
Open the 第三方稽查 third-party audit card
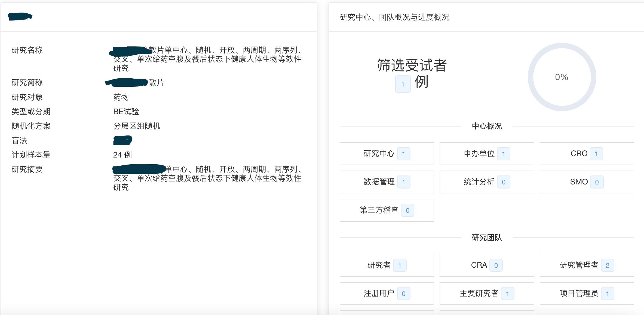[x=386, y=210]
